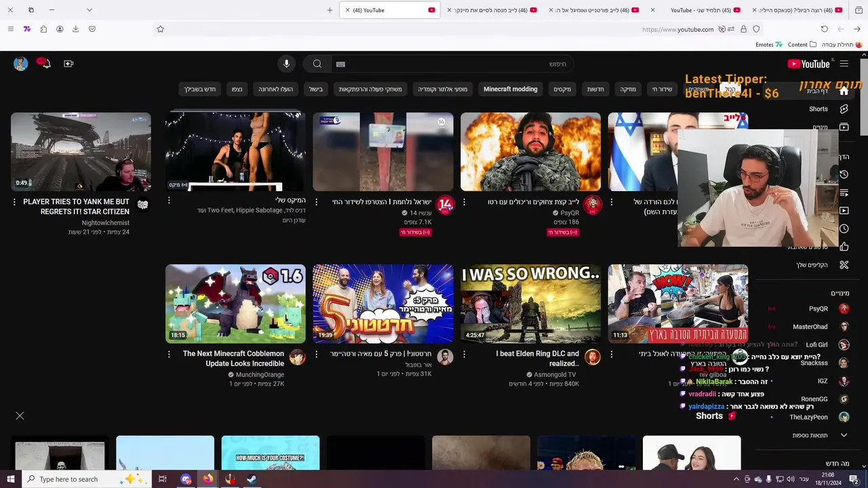Go to Home via the sidebar house icon
This screenshot has height=488, width=868.
844,91
